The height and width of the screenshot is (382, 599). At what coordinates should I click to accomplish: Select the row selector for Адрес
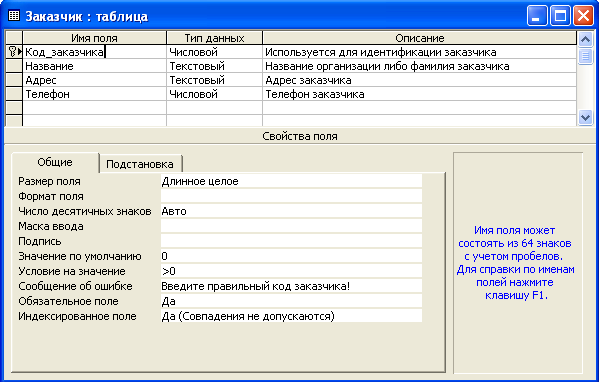pyautogui.click(x=14, y=80)
